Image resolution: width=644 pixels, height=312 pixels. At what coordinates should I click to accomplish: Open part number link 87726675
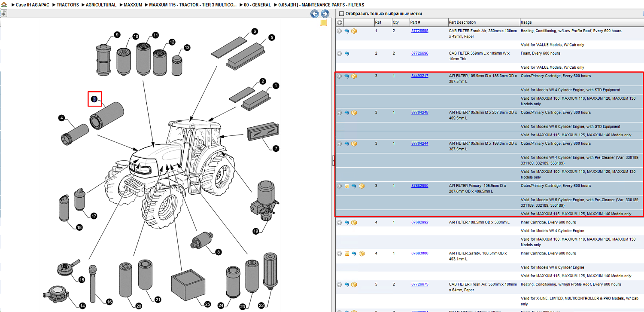tap(419, 284)
